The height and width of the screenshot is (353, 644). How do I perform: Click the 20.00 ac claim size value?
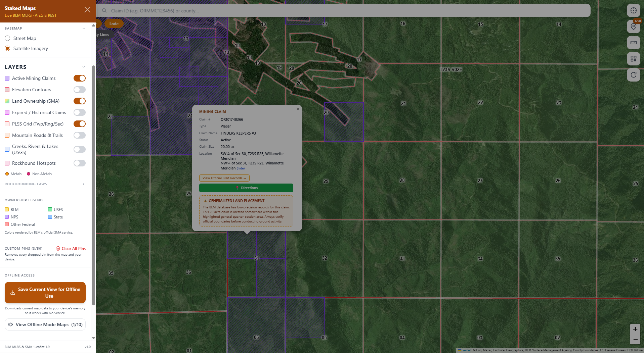(227, 147)
